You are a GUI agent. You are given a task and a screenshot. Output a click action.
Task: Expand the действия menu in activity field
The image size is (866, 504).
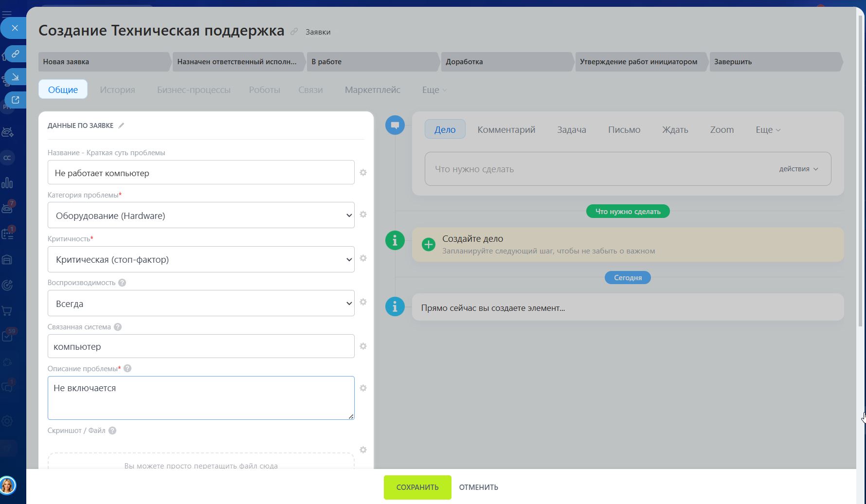point(798,169)
